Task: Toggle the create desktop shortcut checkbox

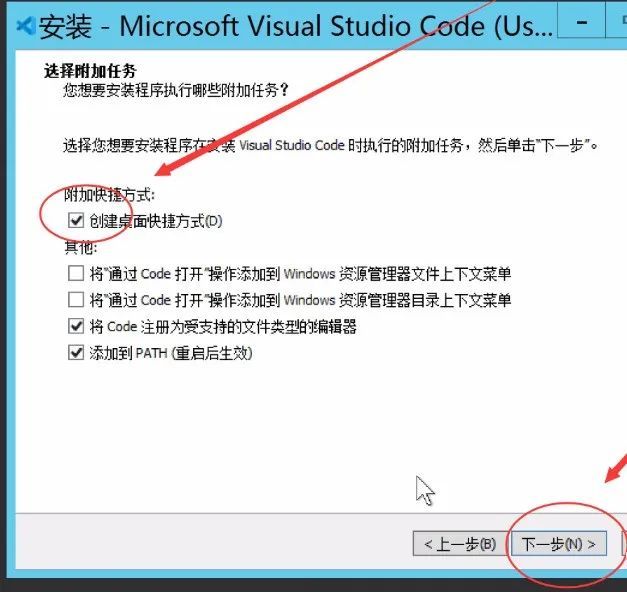Action: pos(76,220)
